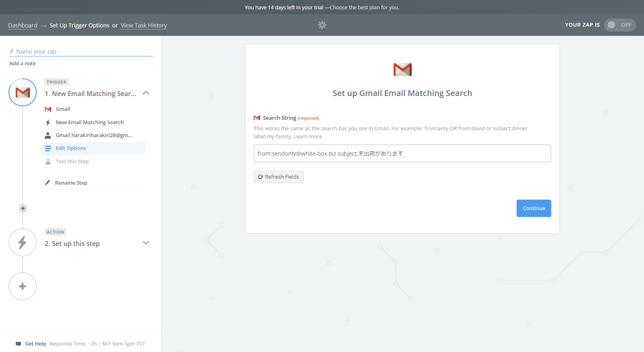Click the bolt icon beside New Email Matching Search
The width and height of the screenshot is (644, 352).
[48, 122]
